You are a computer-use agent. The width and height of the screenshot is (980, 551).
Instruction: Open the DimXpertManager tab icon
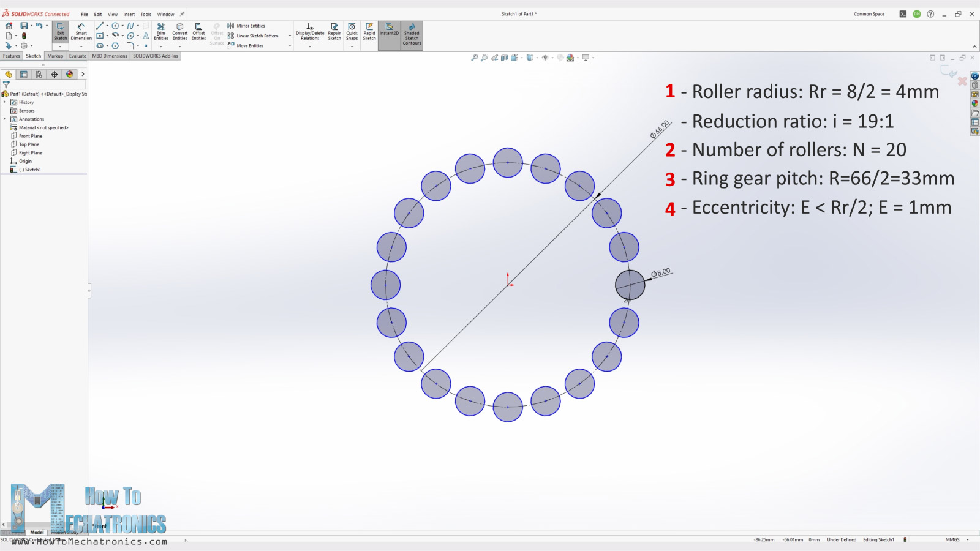pos(55,74)
